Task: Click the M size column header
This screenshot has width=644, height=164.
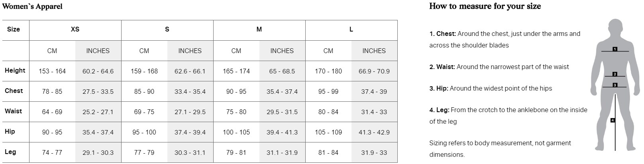Action: pyautogui.click(x=259, y=30)
